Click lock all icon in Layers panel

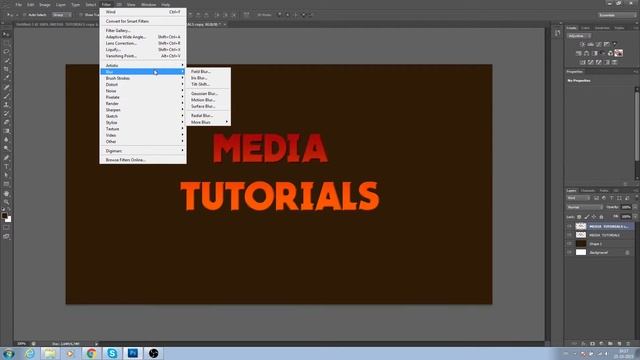click(601, 217)
